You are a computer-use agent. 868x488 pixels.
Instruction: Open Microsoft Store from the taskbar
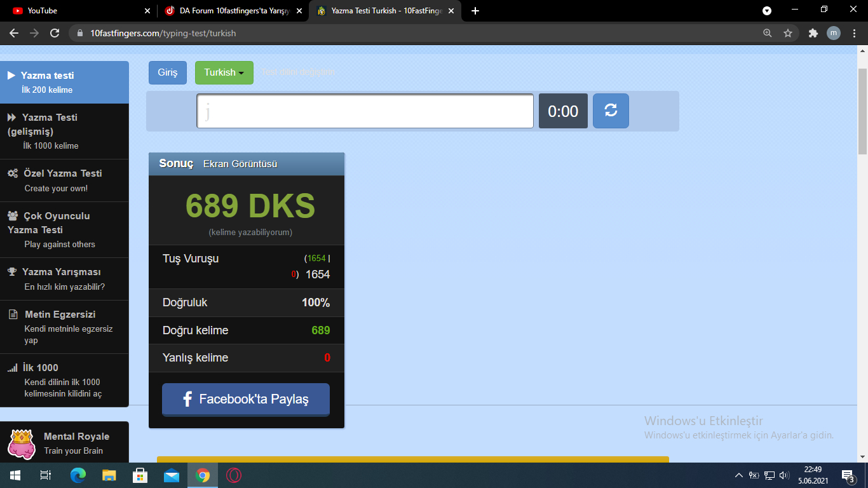140,475
